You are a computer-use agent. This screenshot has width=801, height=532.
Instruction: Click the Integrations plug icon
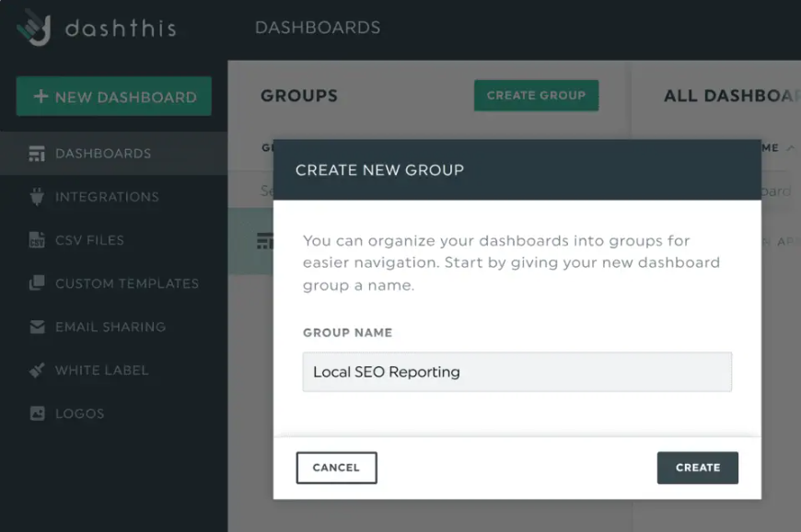click(37, 197)
